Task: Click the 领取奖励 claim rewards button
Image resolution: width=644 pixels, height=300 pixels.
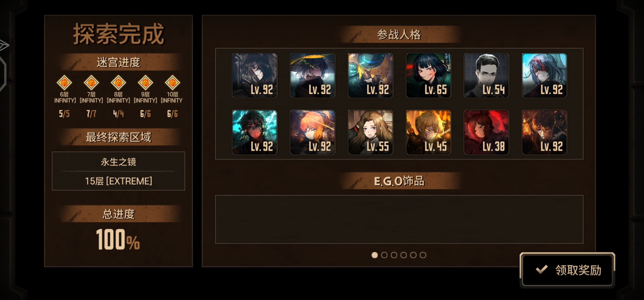Action: 567,270
